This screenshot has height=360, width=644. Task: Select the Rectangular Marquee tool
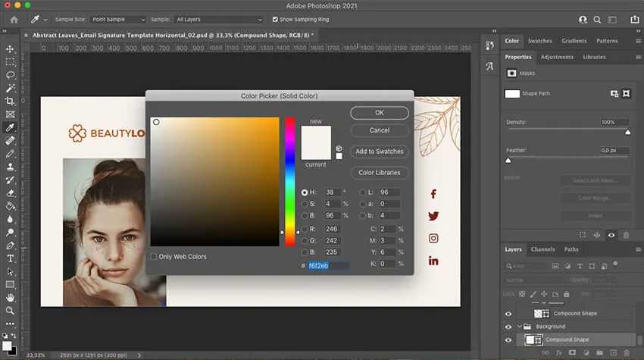point(11,62)
